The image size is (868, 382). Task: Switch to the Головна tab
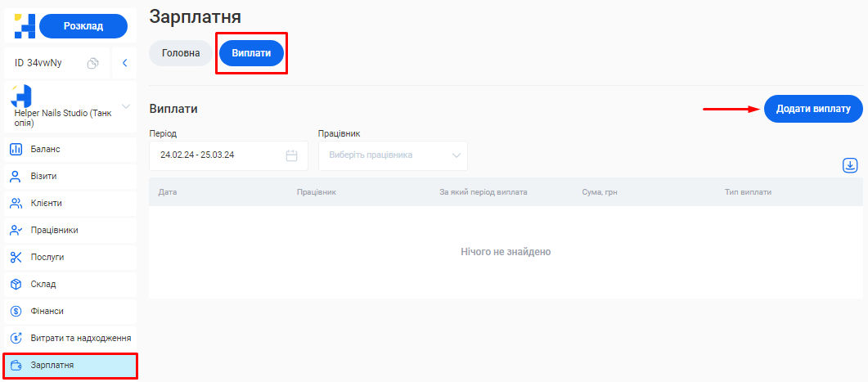tap(181, 53)
